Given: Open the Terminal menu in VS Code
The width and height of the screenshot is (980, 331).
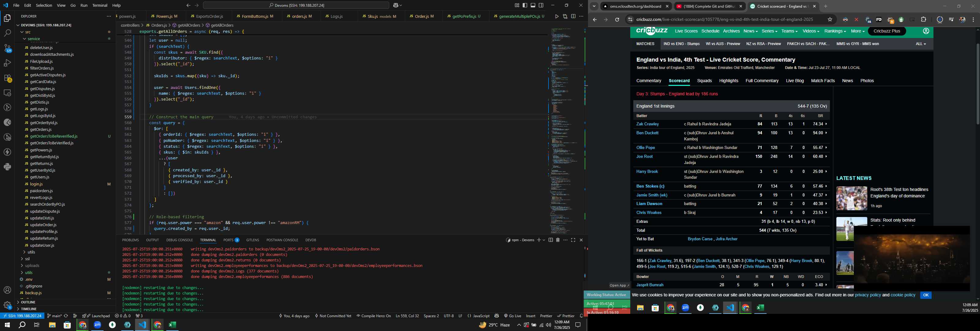Looking at the screenshot, I should (100, 5).
